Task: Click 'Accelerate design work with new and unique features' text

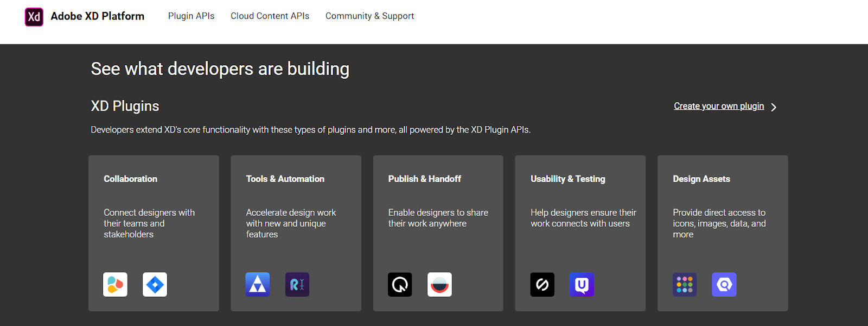Action: (x=291, y=223)
